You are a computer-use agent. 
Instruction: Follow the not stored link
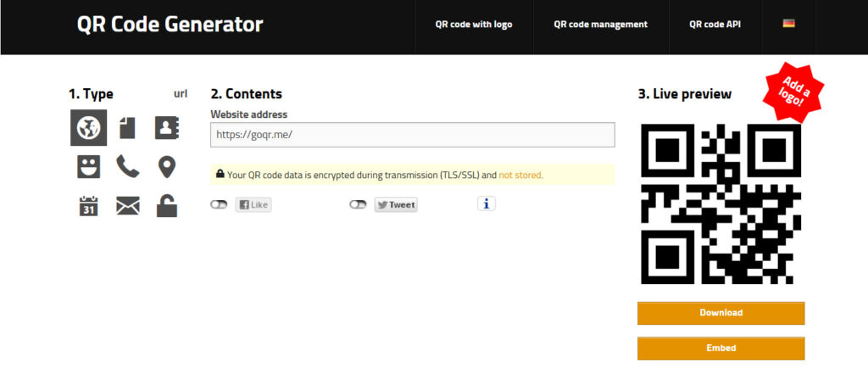click(521, 176)
